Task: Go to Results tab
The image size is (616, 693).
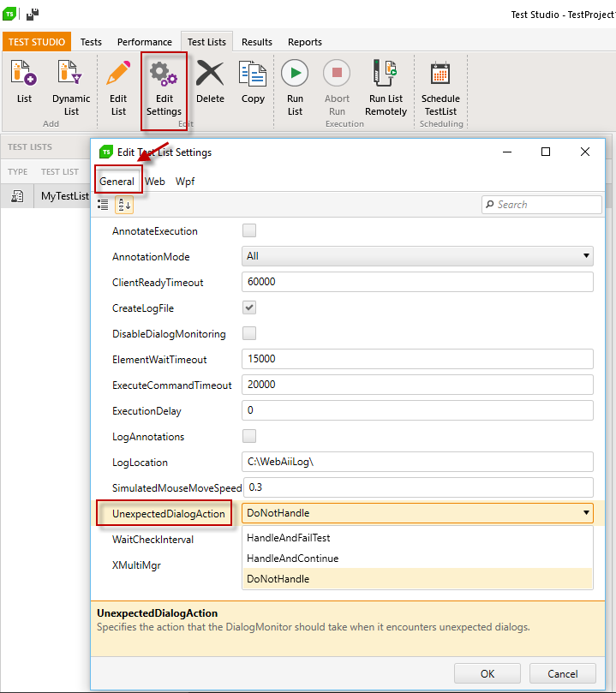Action: coord(257,42)
